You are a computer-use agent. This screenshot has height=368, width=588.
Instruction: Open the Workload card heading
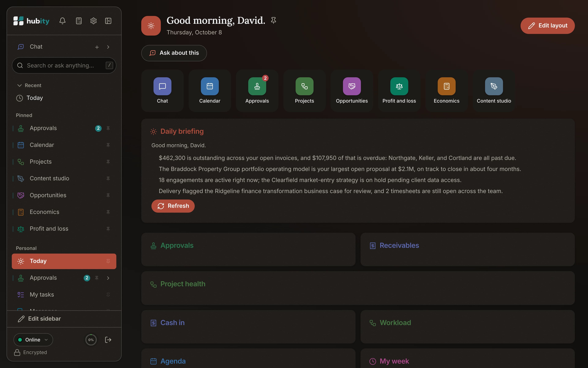(395, 323)
